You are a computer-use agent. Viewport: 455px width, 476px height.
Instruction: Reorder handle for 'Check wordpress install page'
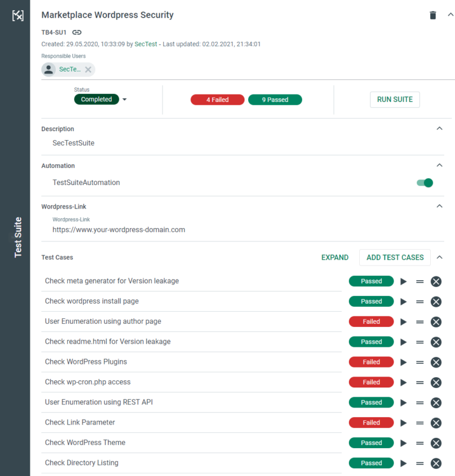[x=420, y=302]
